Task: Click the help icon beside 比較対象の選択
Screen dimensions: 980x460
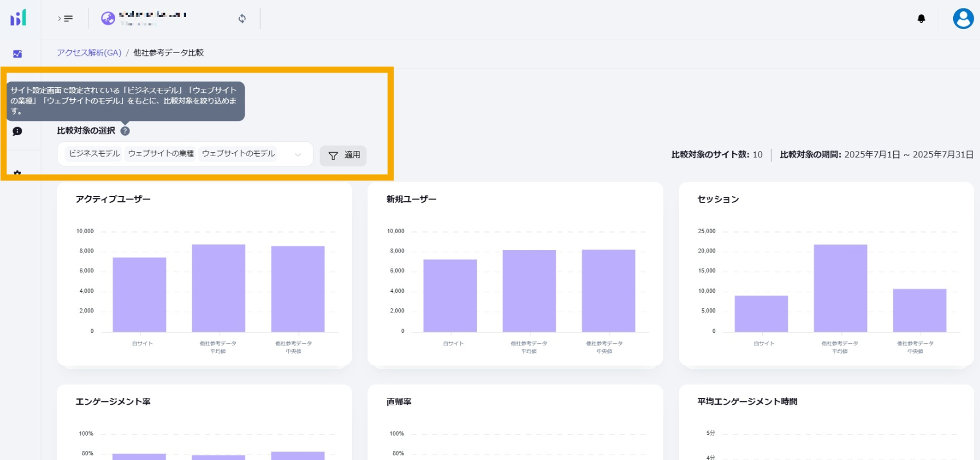Action: pyautogui.click(x=125, y=131)
